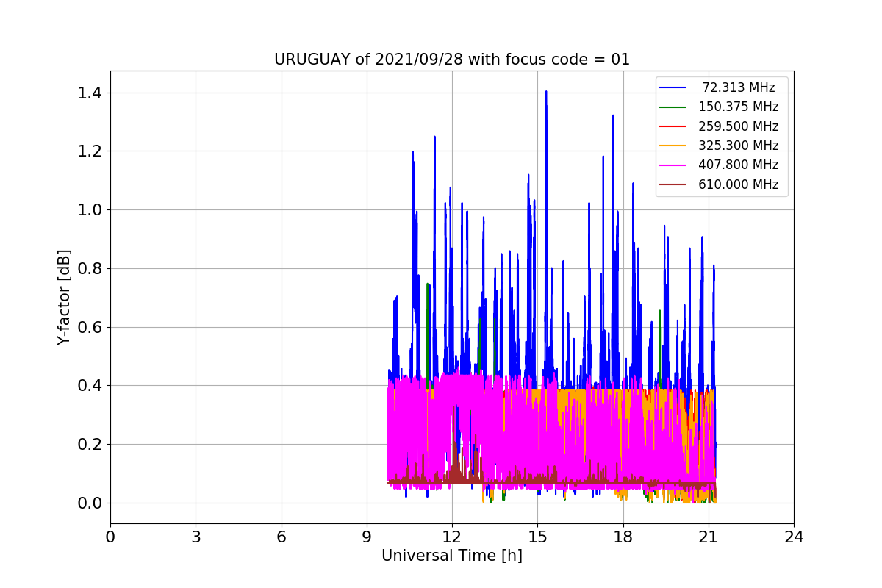Click the y-axis tick label '0.8'
The image size is (882, 588).
[90, 268]
